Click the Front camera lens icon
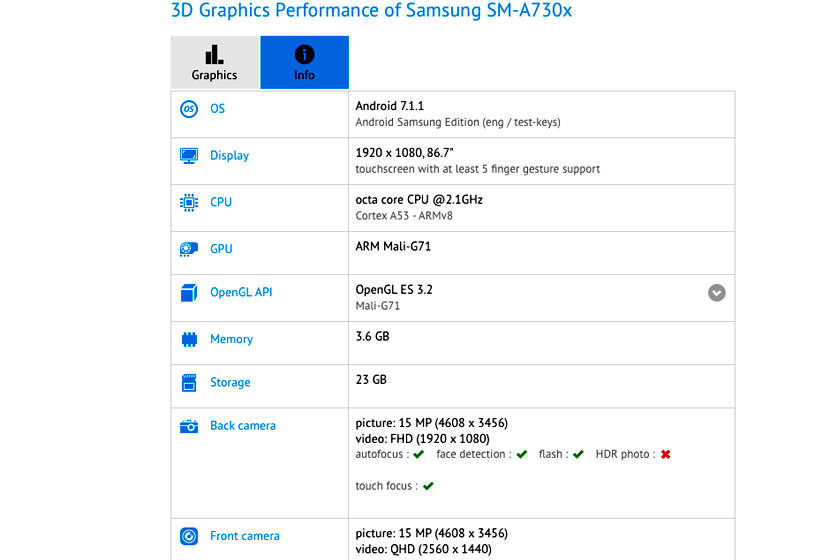 click(189, 536)
